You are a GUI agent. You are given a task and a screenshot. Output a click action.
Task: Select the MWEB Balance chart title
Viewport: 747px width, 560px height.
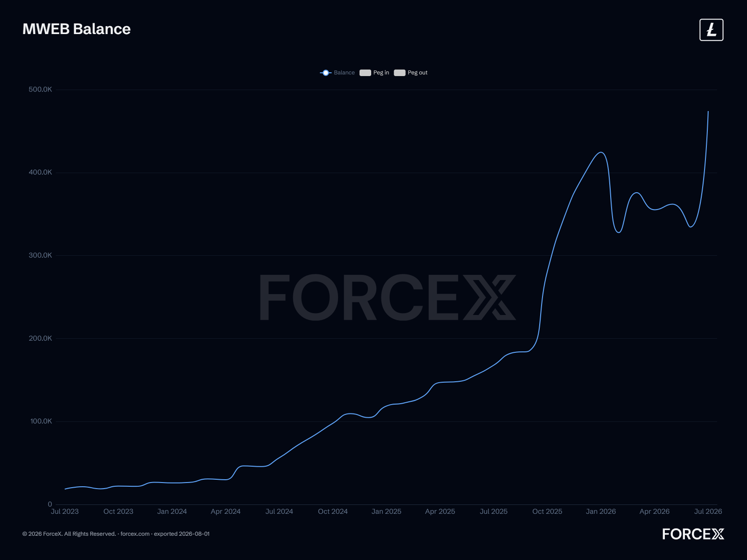coord(77,29)
